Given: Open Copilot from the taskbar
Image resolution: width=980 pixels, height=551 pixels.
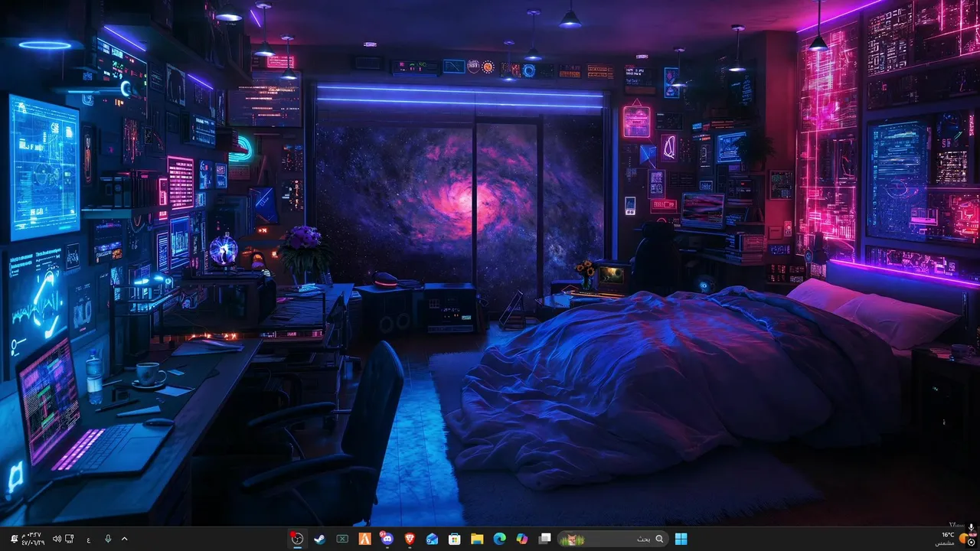Looking at the screenshot, I should 522,539.
